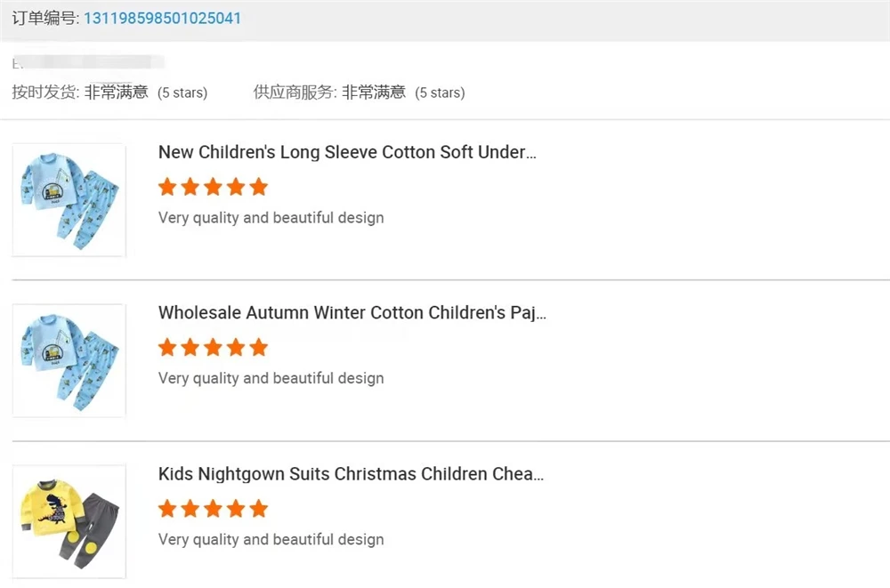Click first star under Wholesale Autumn Winter title
Viewport: 890px width, 588px height.
166,347
